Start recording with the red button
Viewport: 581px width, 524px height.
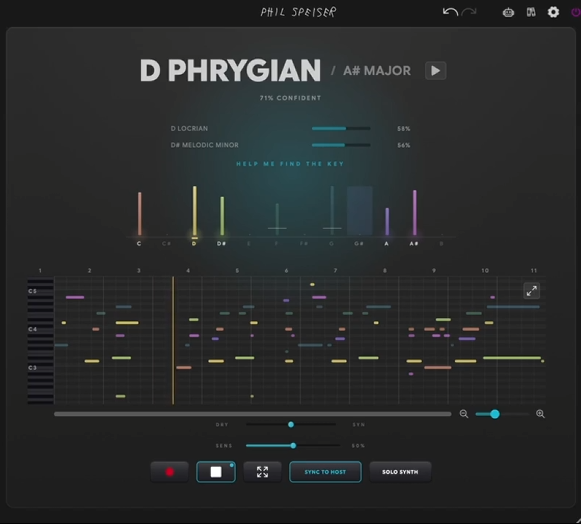(x=170, y=472)
